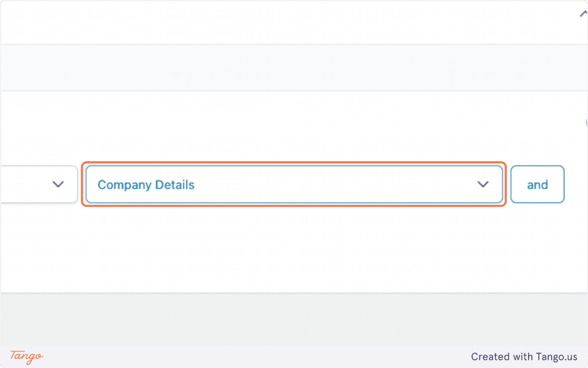This screenshot has width=588, height=368.
Task: Click the Tango logo
Action: [x=26, y=356]
